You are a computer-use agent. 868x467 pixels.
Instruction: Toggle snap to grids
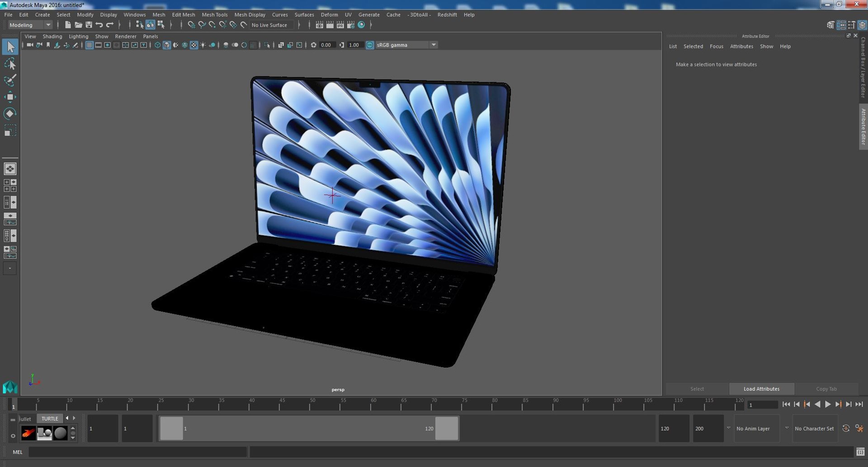click(192, 25)
